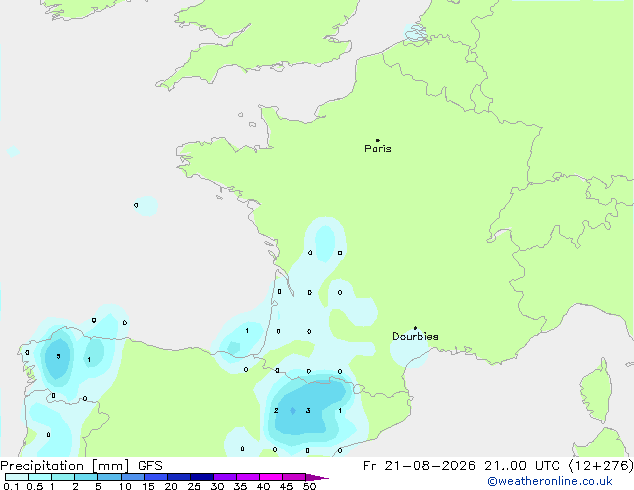Click the Dourbies location dot marker

click(415, 328)
